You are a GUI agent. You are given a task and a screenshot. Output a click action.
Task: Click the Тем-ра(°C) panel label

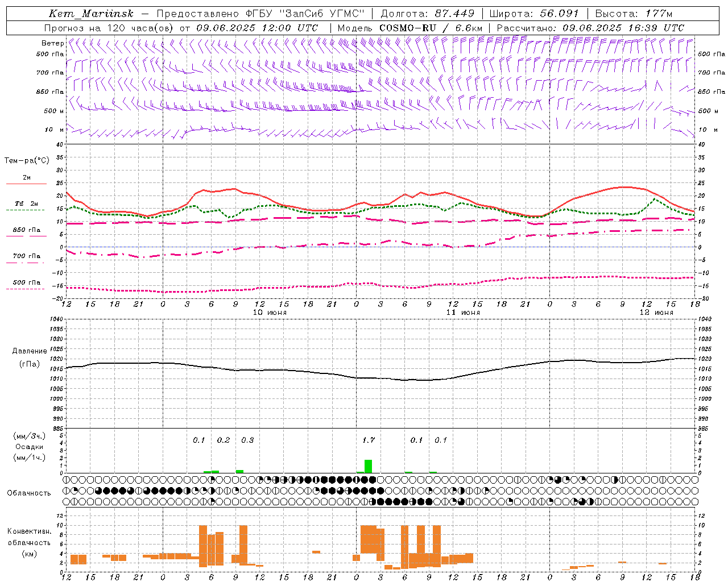click(x=27, y=160)
